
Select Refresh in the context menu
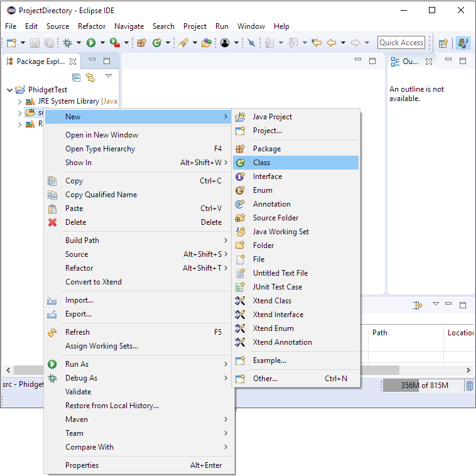click(139, 332)
